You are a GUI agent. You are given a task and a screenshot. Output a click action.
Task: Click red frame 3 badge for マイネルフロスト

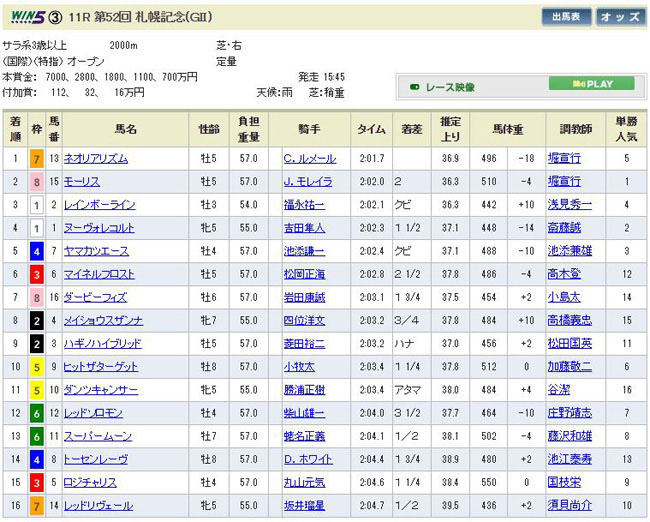tap(35, 274)
